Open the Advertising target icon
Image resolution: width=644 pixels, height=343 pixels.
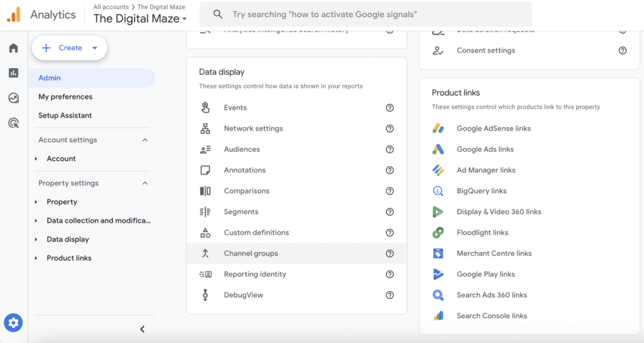click(13, 123)
